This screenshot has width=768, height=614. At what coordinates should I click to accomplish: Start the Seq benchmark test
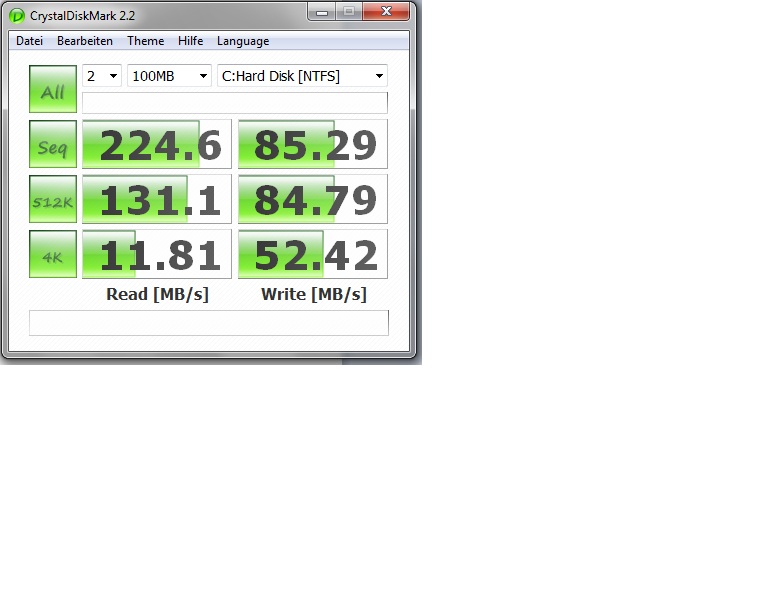[53, 144]
